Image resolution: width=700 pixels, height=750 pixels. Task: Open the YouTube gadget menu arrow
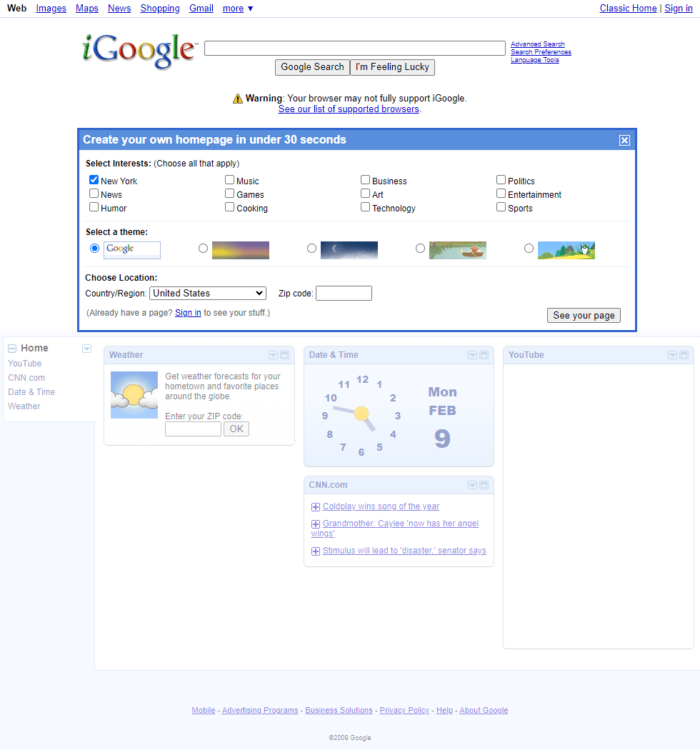click(x=672, y=355)
